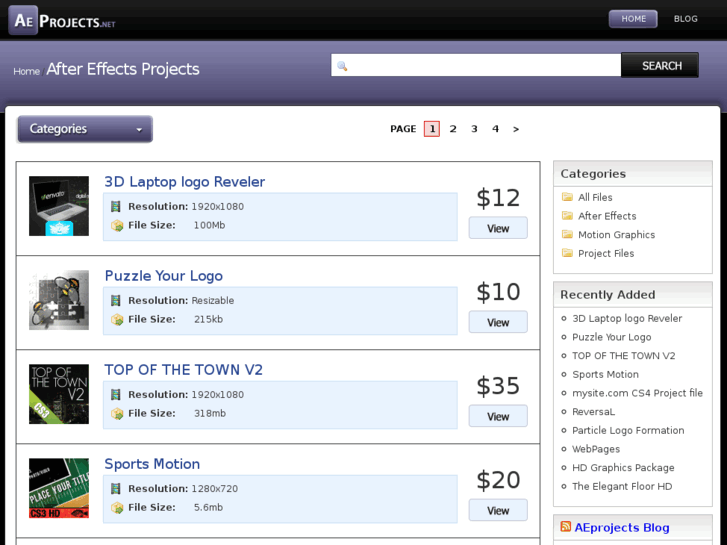Open TOP OF THE TOWN V2 title link

[x=184, y=370]
